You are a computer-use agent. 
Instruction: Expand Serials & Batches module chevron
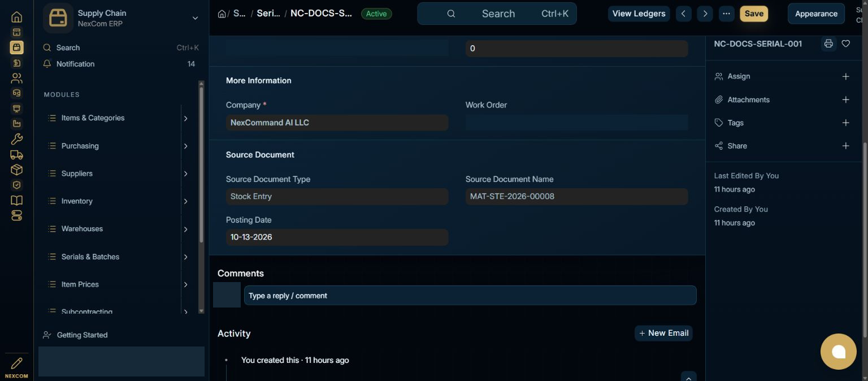coord(185,257)
